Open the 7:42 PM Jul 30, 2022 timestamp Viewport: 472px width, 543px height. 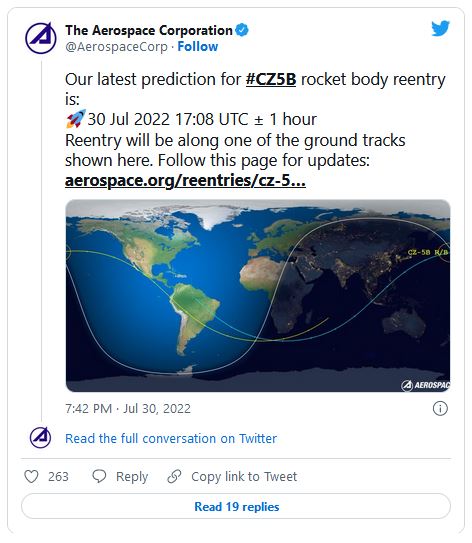[128, 409]
